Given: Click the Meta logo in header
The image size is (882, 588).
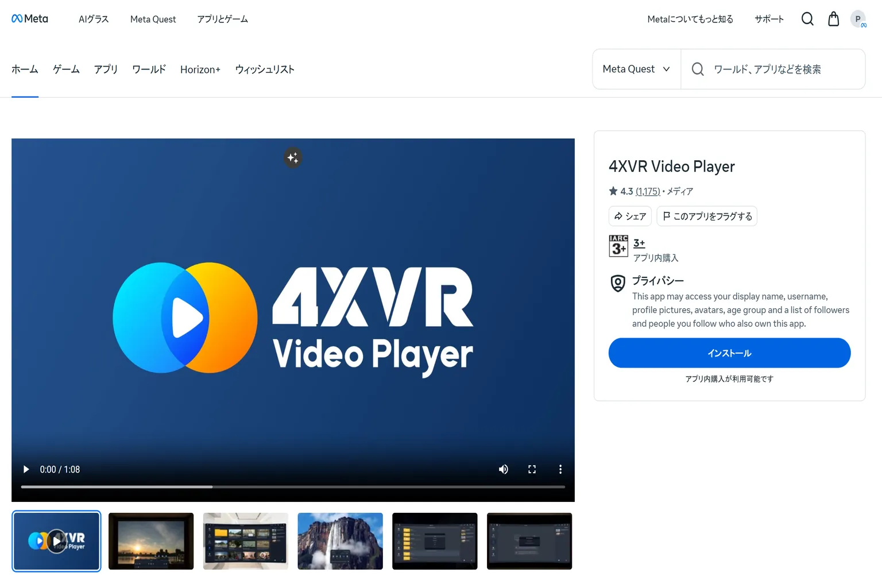Looking at the screenshot, I should 30,19.
